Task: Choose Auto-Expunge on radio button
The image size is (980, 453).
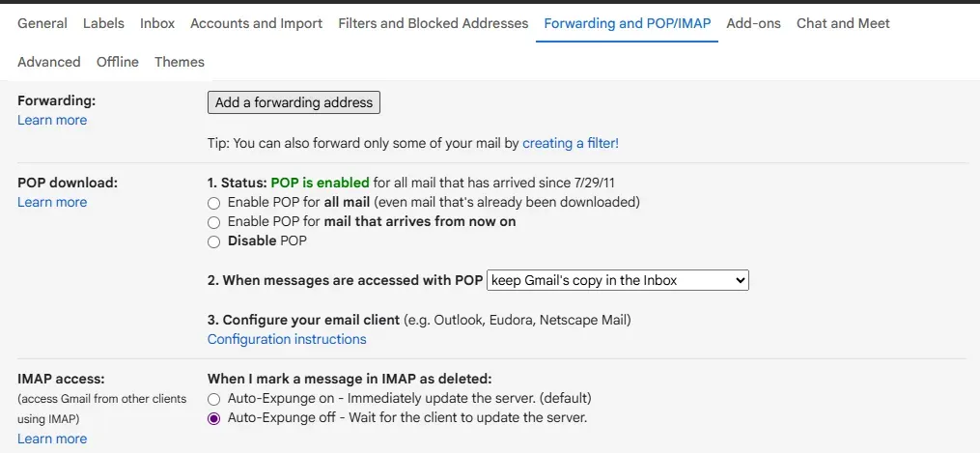Action: [x=214, y=399]
